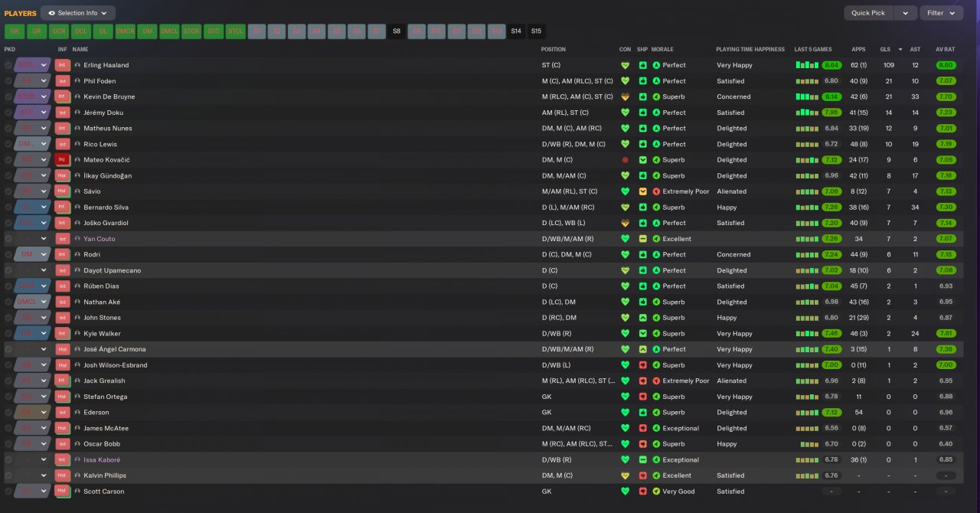The image size is (980, 513).
Task: Click Kevin De Bruyne's orange condition heart
Action: [x=625, y=96]
